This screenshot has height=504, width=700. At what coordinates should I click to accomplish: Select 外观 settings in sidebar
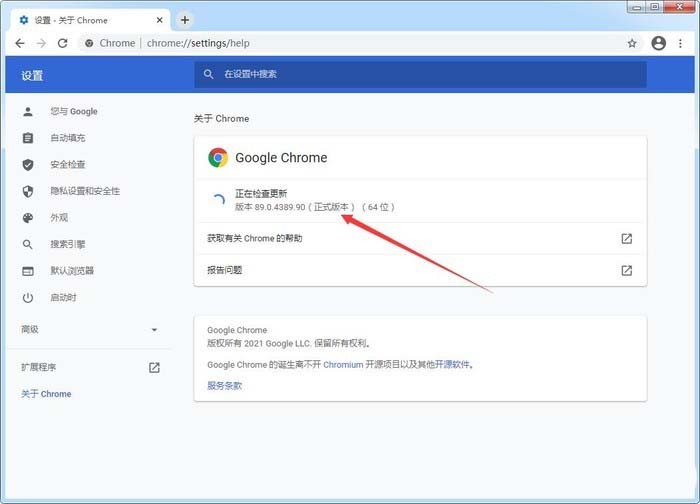(x=59, y=218)
